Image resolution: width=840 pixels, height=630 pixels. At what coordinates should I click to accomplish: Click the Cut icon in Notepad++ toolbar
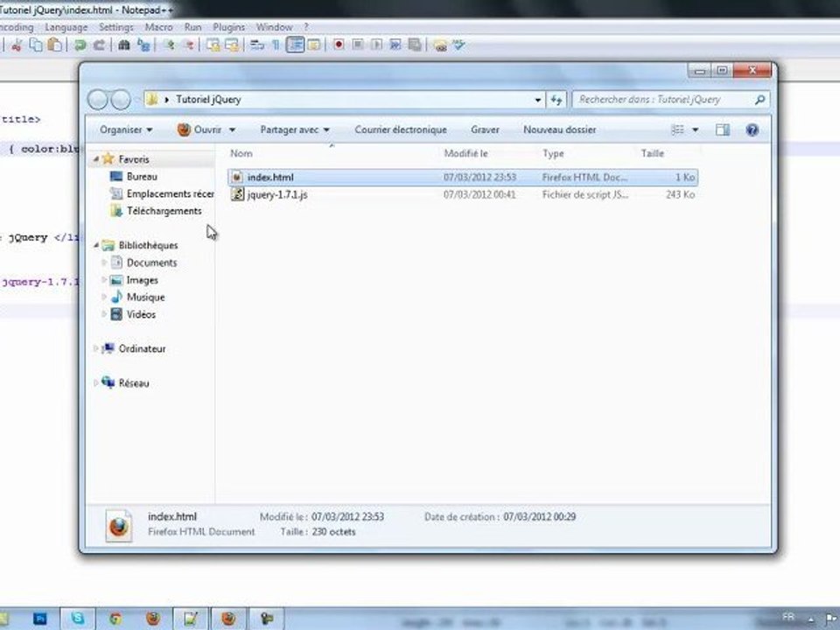click(x=17, y=45)
